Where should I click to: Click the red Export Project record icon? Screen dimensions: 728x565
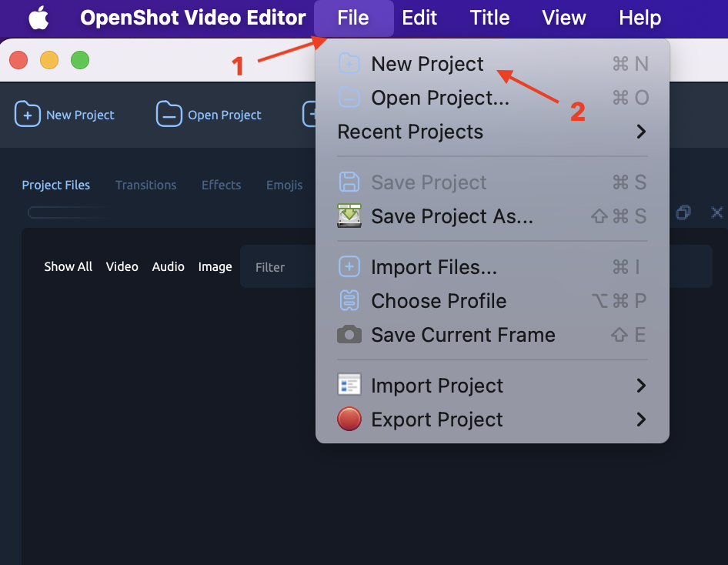pyautogui.click(x=349, y=420)
